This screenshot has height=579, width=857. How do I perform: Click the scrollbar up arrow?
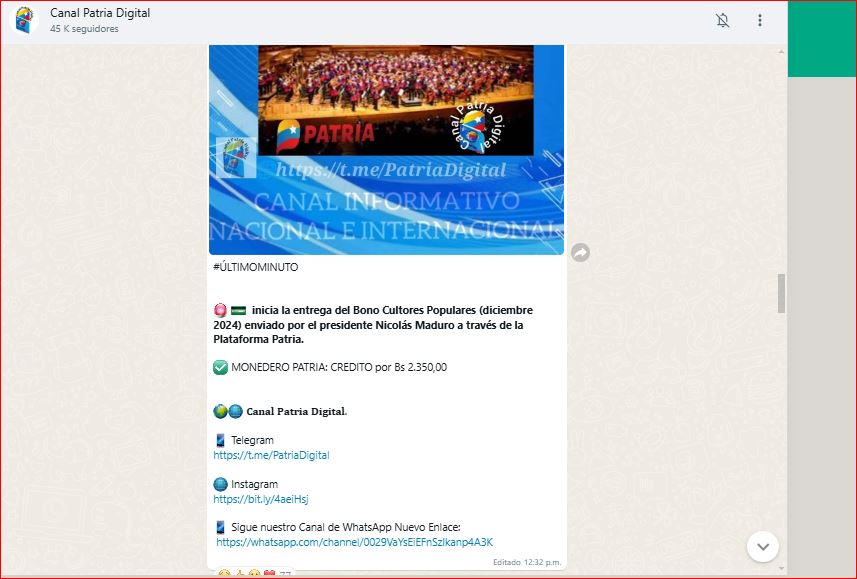[x=782, y=51]
